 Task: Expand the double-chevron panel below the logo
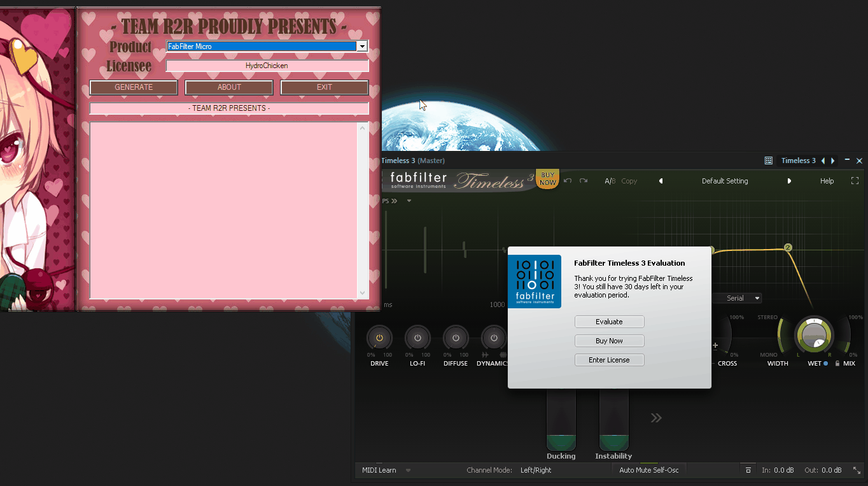pos(394,201)
